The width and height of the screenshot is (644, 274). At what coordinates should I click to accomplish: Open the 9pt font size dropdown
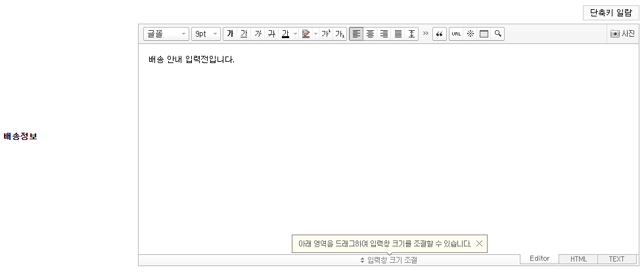click(206, 34)
